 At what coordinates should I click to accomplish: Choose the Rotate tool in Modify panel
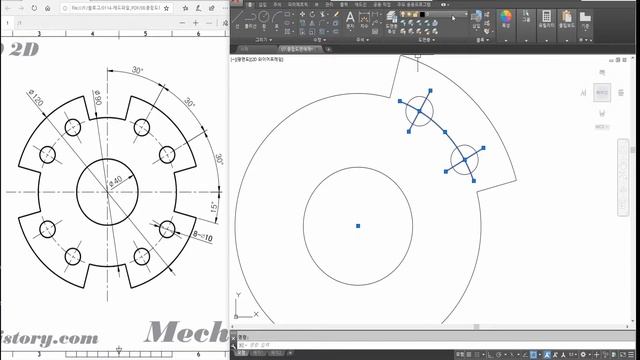[312, 14]
